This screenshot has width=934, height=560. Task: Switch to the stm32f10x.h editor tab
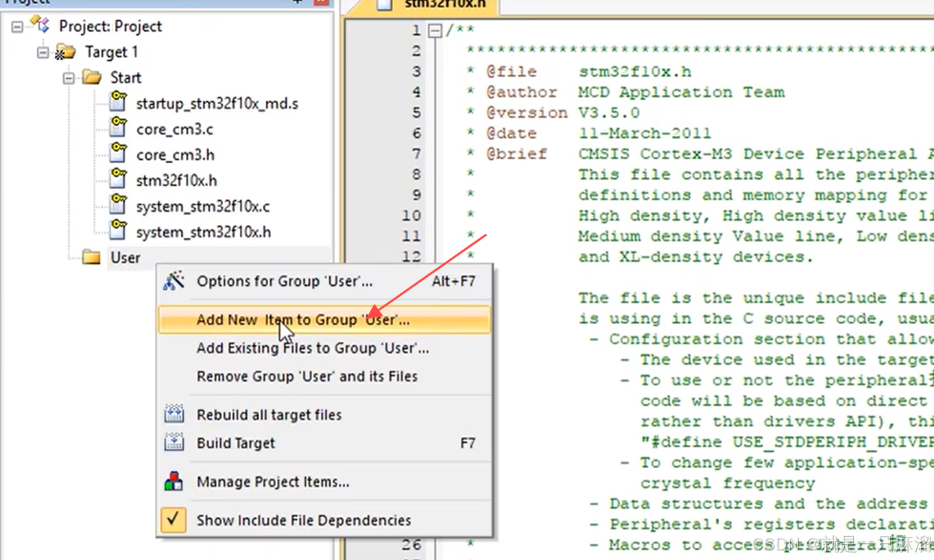(x=429, y=5)
